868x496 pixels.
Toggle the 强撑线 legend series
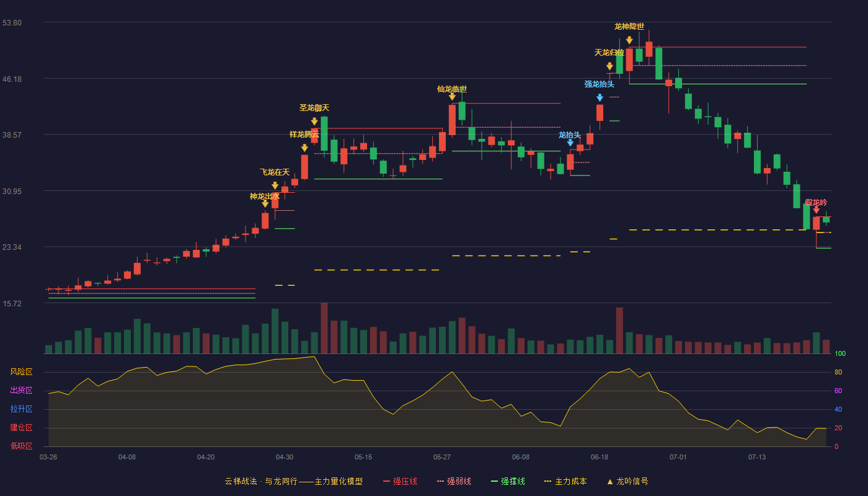508,481
